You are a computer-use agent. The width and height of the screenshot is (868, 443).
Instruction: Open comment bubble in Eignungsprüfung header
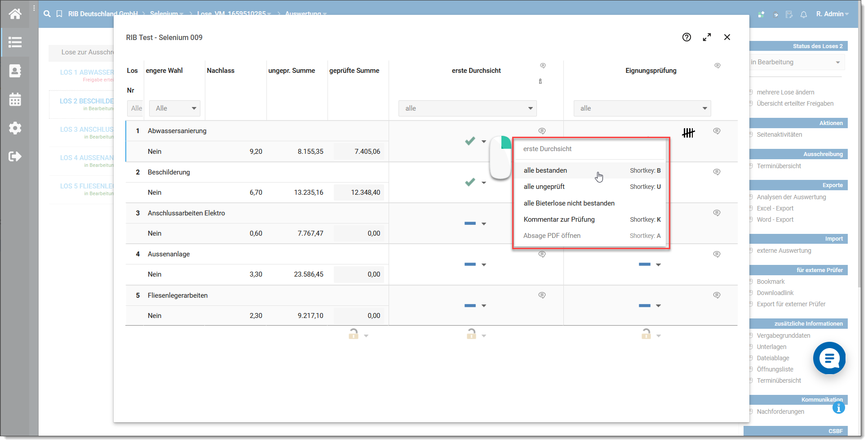point(717,66)
